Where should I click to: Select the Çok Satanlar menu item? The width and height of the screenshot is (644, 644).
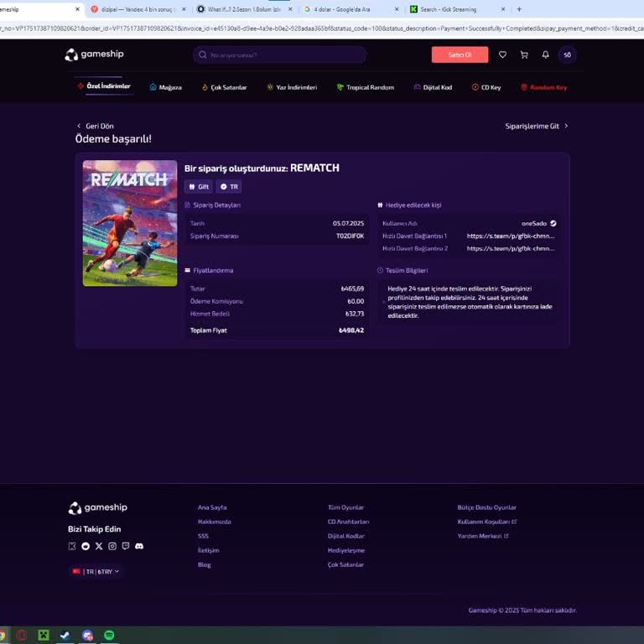pos(224,87)
